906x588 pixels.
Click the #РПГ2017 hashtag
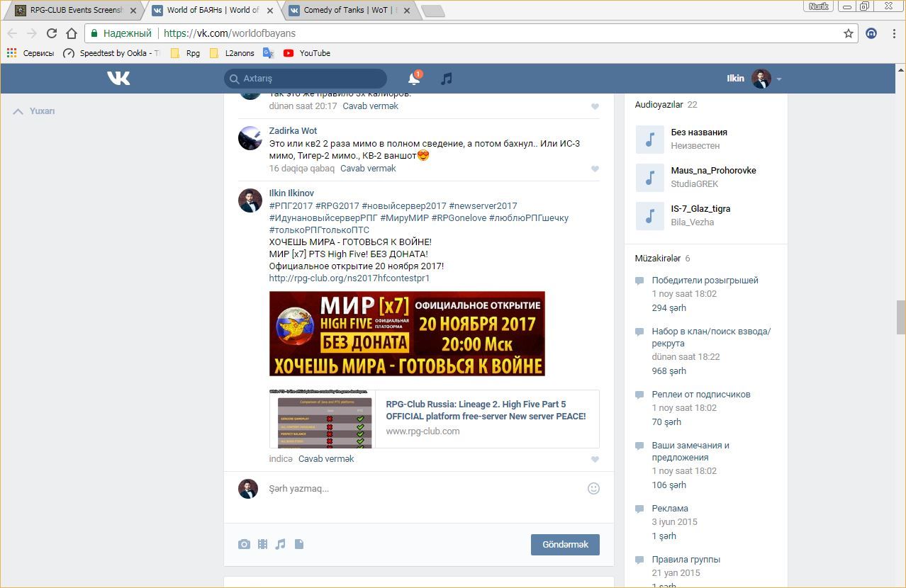coord(291,206)
